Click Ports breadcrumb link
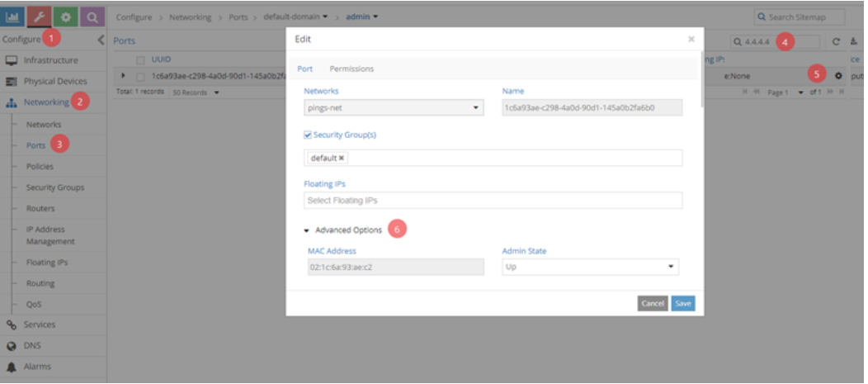The width and height of the screenshot is (868, 384). [238, 17]
